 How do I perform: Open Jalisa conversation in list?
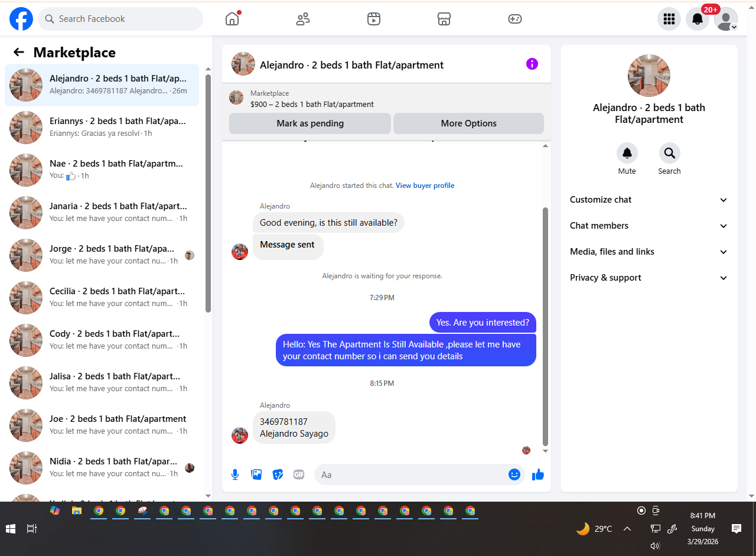tap(102, 383)
